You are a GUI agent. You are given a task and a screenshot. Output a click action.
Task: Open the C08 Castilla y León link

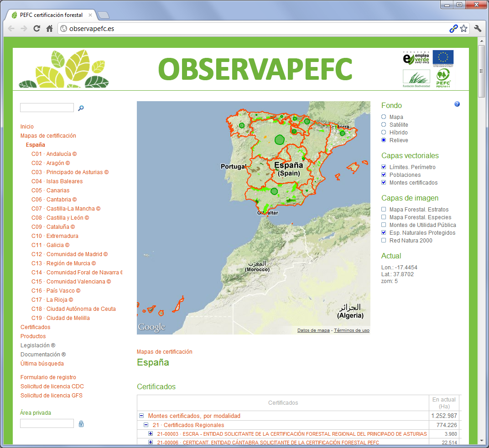(60, 218)
